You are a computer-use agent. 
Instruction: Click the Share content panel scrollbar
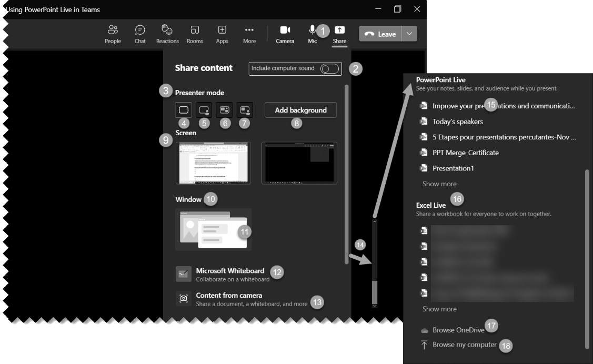(x=346, y=174)
